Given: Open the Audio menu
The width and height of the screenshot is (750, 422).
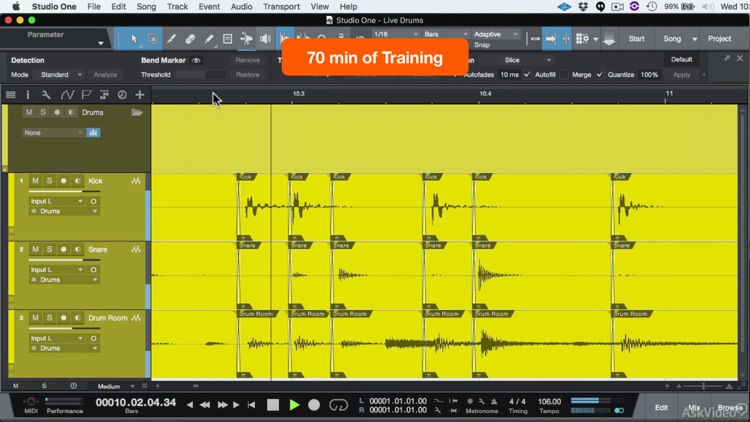Looking at the screenshot, I should pos(241,7).
